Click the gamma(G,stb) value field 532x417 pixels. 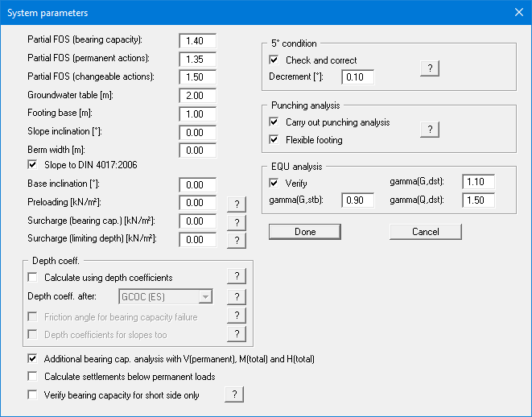click(358, 200)
